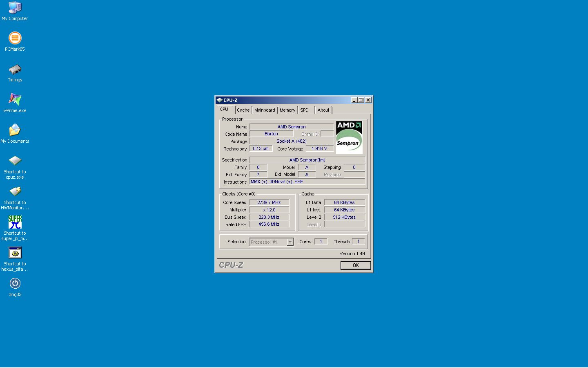Click the Core Speed value 2739.7 MHz
Viewport: 588px width, 368px height.
(x=269, y=202)
